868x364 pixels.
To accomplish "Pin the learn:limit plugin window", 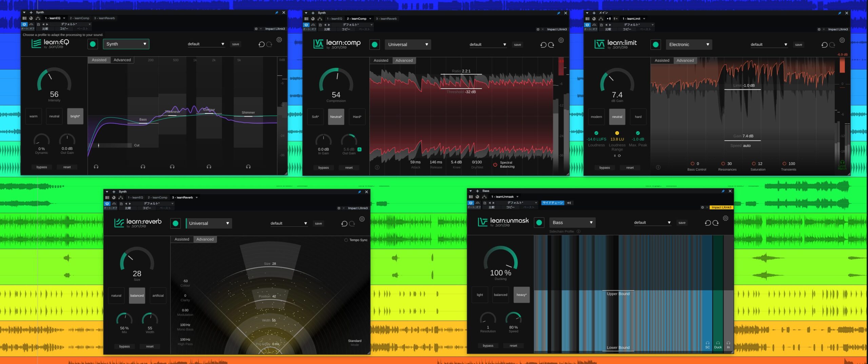I will [x=840, y=13].
